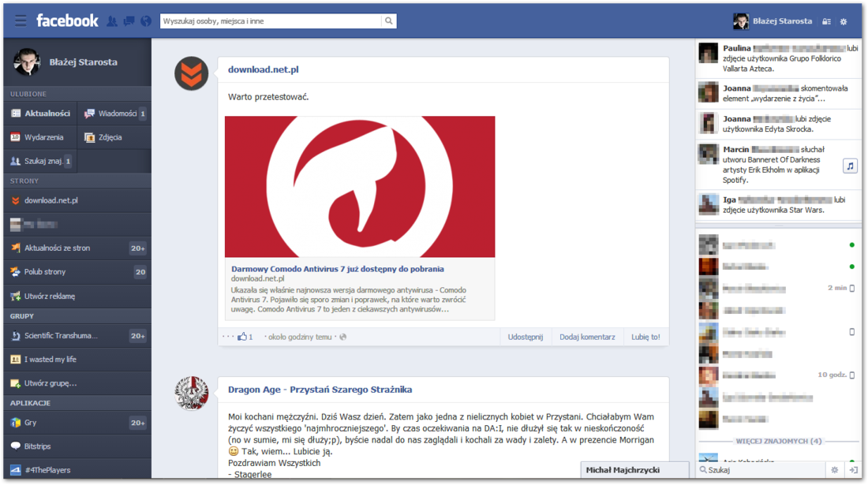The height and width of the screenshot is (485, 868).
Task: Open #4ThePlayers application
Action: 77,469
